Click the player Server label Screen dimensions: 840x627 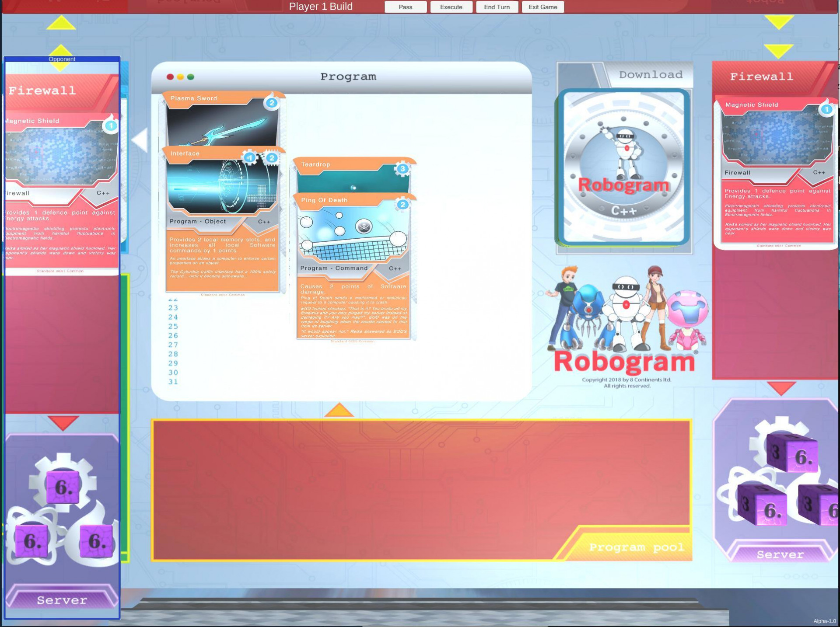coord(780,554)
